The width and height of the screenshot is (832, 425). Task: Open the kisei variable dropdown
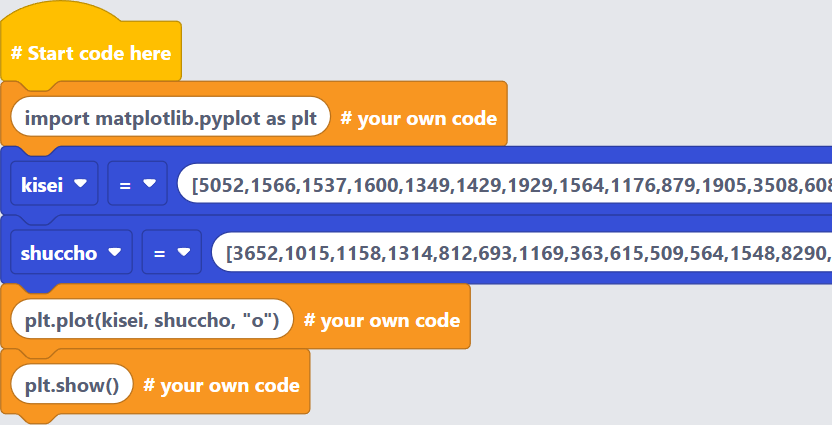(x=54, y=184)
